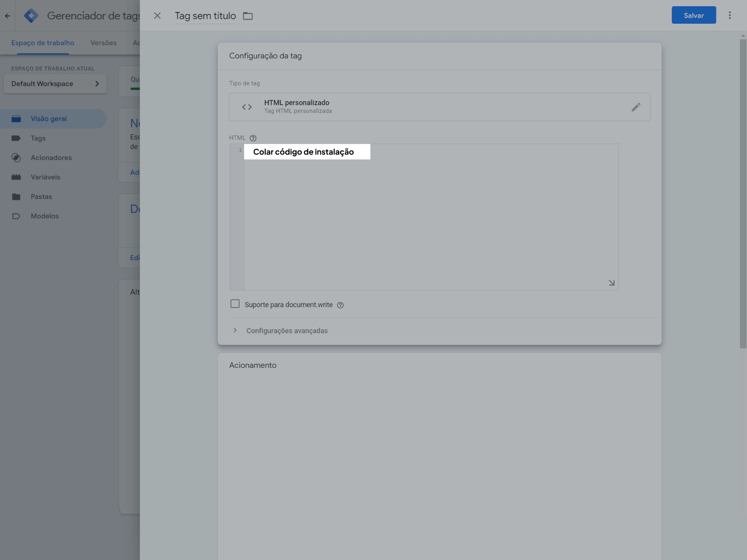The image size is (747, 560).
Task: Click the Google Tag Manager logo
Action: [31, 16]
